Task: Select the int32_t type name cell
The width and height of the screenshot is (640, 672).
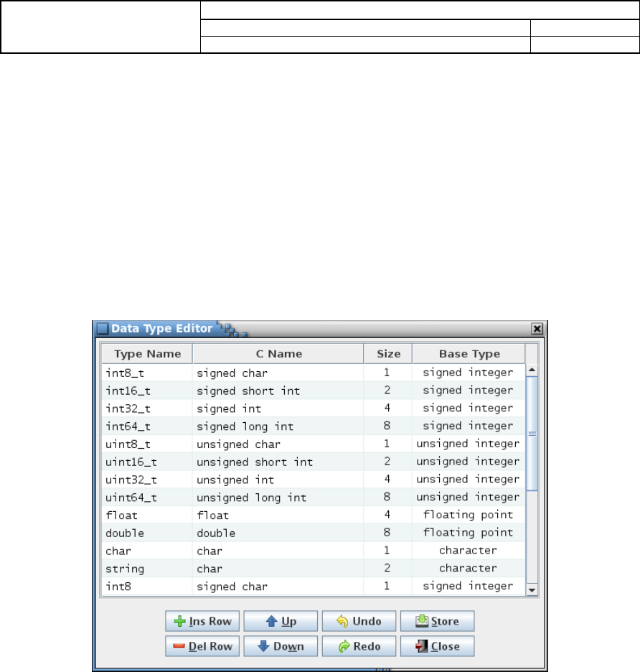Action: 147,409
